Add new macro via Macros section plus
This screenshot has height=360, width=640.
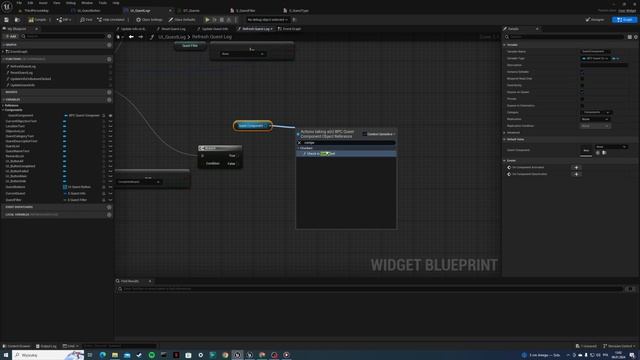click(x=109, y=92)
